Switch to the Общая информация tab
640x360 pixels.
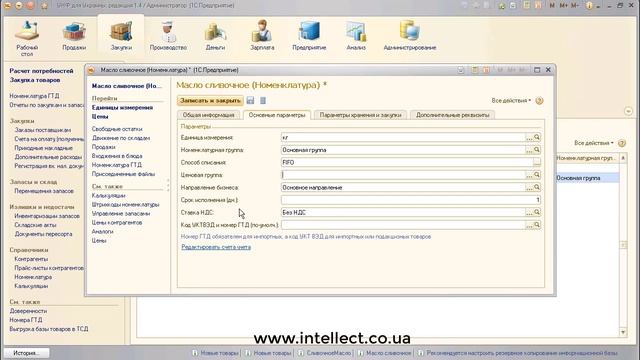point(209,115)
